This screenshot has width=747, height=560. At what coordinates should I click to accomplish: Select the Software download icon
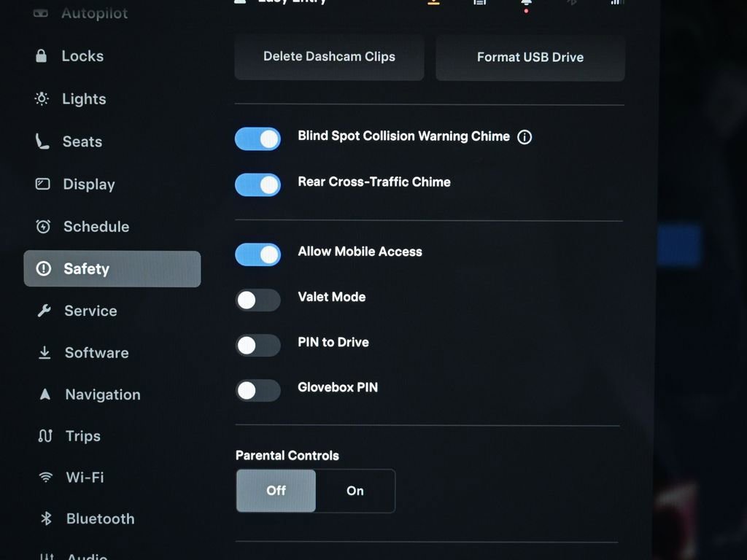(43, 352)
